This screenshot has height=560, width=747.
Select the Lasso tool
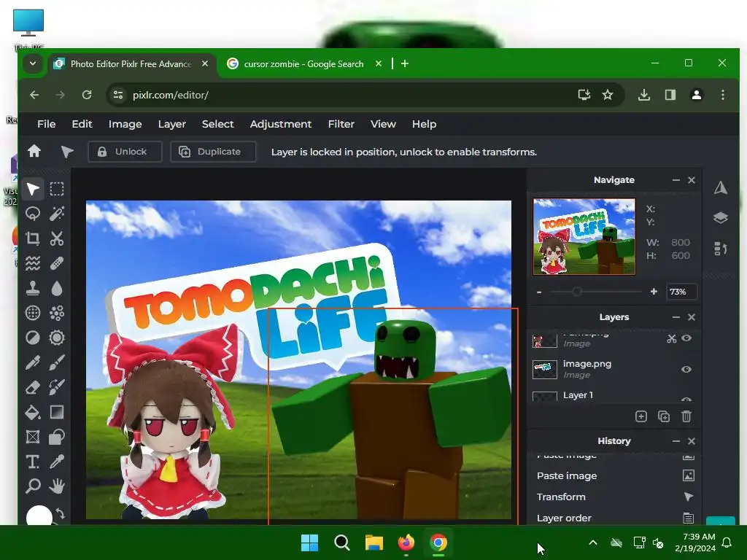click(32, 214)
